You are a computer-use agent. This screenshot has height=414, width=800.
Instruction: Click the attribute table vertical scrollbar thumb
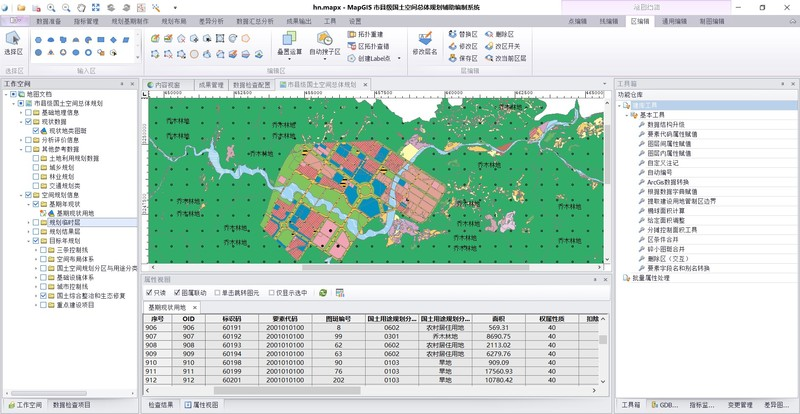603,339
